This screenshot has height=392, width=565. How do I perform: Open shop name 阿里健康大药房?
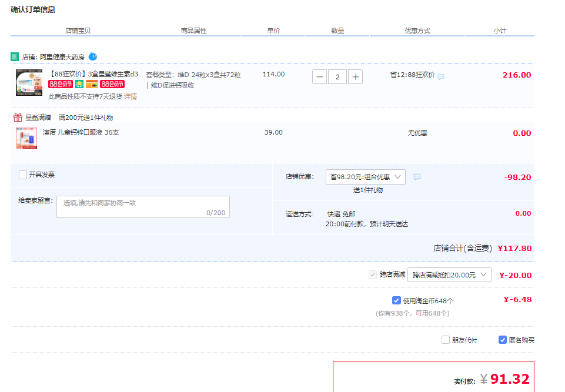tap(62, 57)
